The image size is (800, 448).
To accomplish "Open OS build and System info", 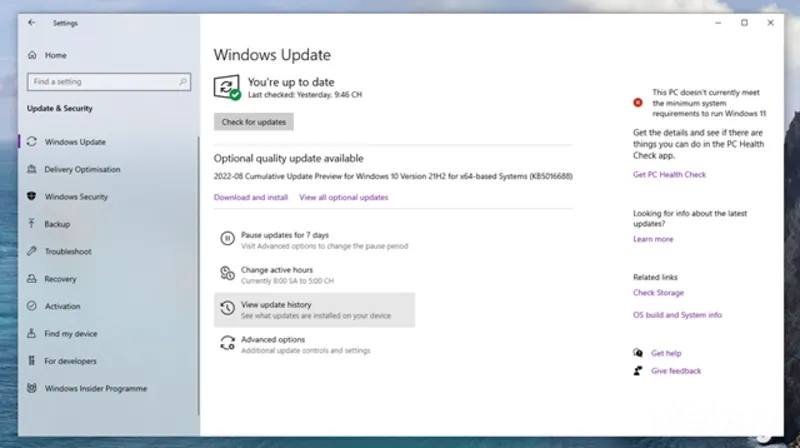I will pyautogui.click(x=677, y=315).
